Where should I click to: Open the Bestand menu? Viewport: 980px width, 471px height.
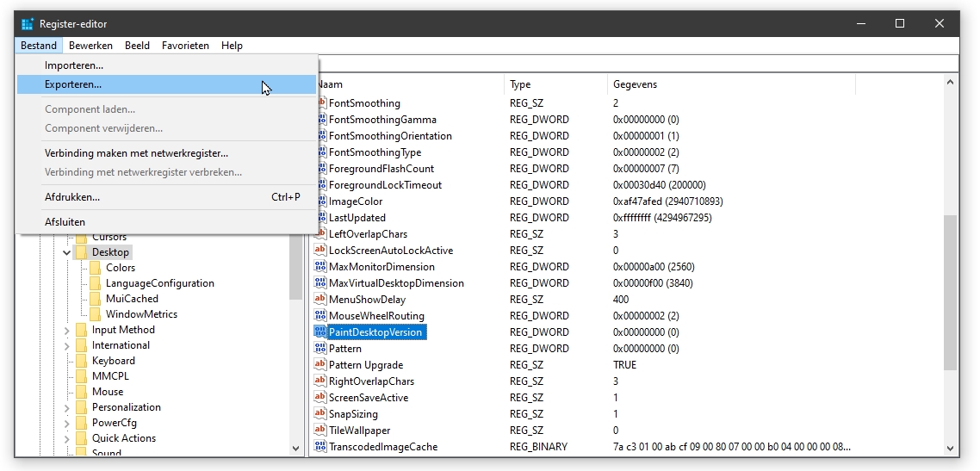point(39,46)
